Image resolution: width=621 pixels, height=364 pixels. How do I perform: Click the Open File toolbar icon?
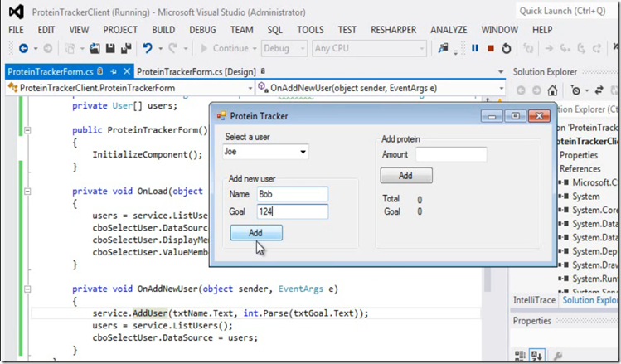[95, 48]
